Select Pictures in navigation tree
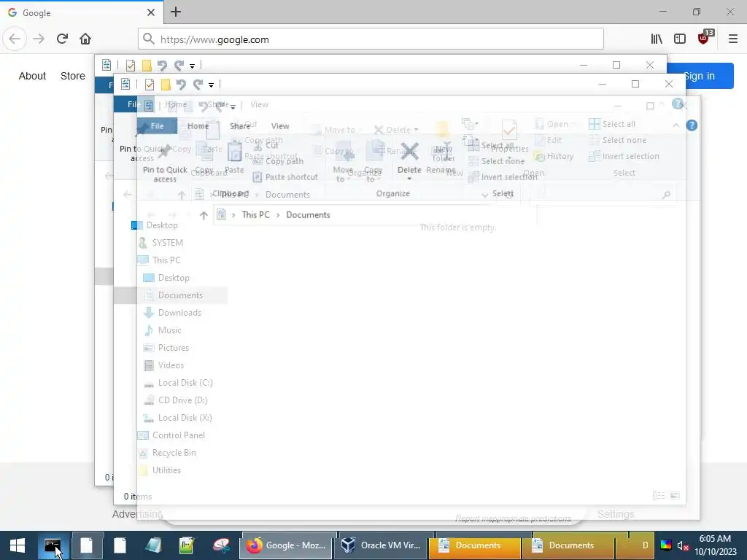747x560 pixels. (x=166, y=348)
